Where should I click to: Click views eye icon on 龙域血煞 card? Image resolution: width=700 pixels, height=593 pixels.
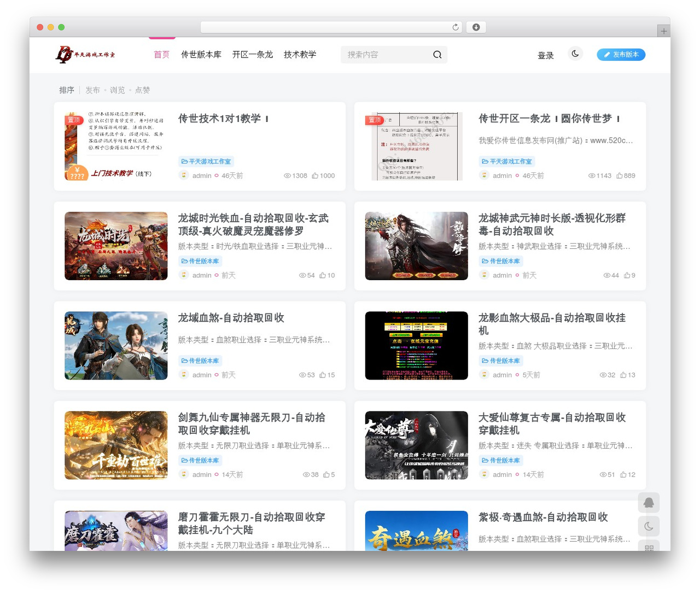(302, 375)
